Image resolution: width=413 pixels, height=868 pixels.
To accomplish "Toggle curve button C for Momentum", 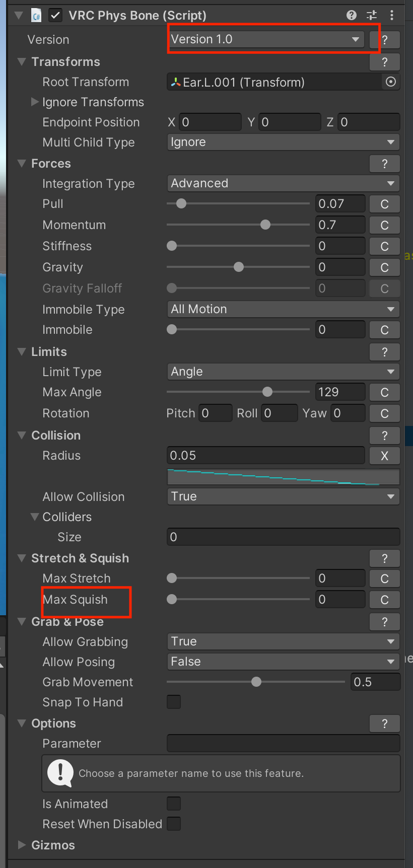I will point(385,225).
